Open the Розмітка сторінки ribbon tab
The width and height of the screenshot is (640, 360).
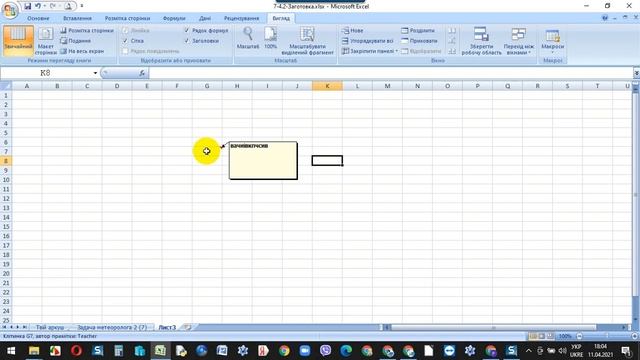point(127,18)
